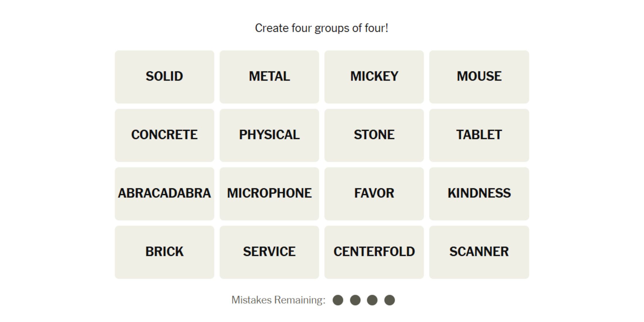Select the SOLID word tile
This screenshot has width=644, height=322.
pos(164,77)
